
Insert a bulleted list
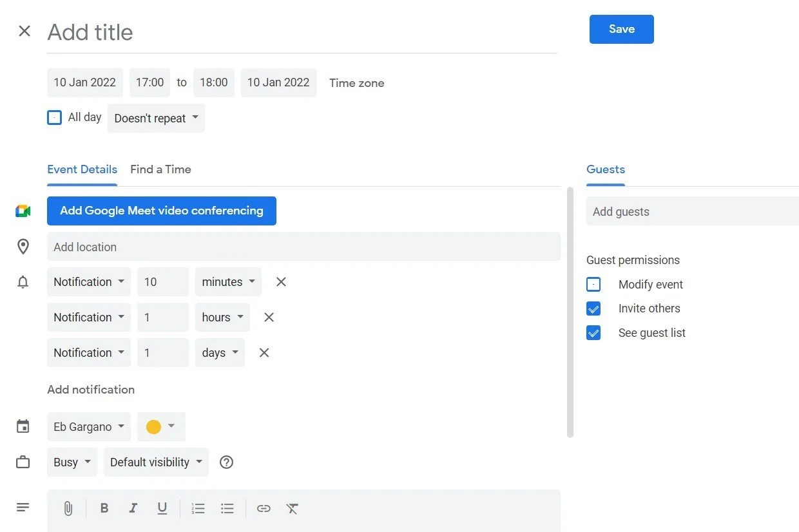click(227, 509)
